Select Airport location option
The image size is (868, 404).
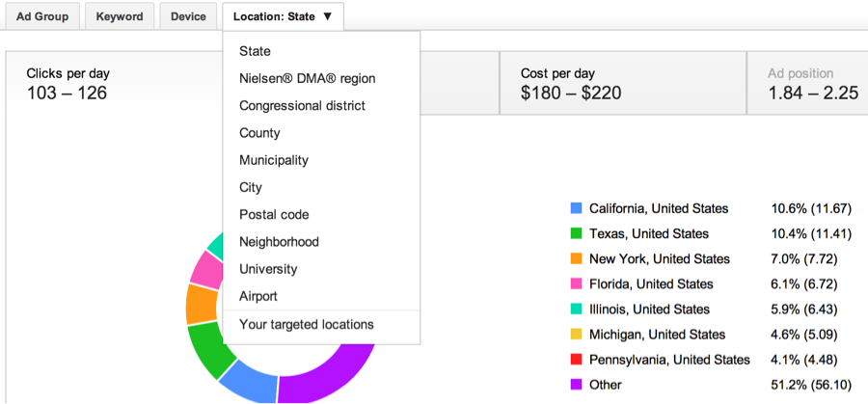click(258, 296)
